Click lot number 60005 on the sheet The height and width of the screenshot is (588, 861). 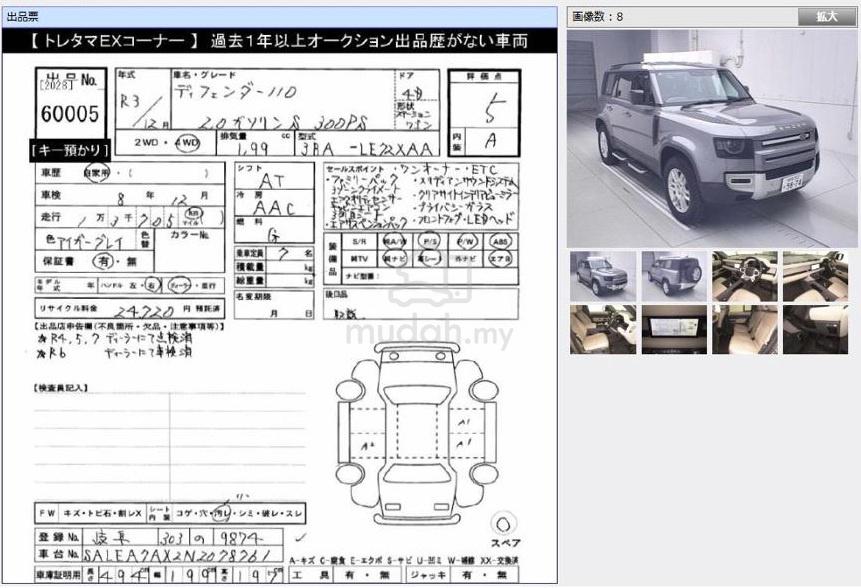tap(70, 114)
